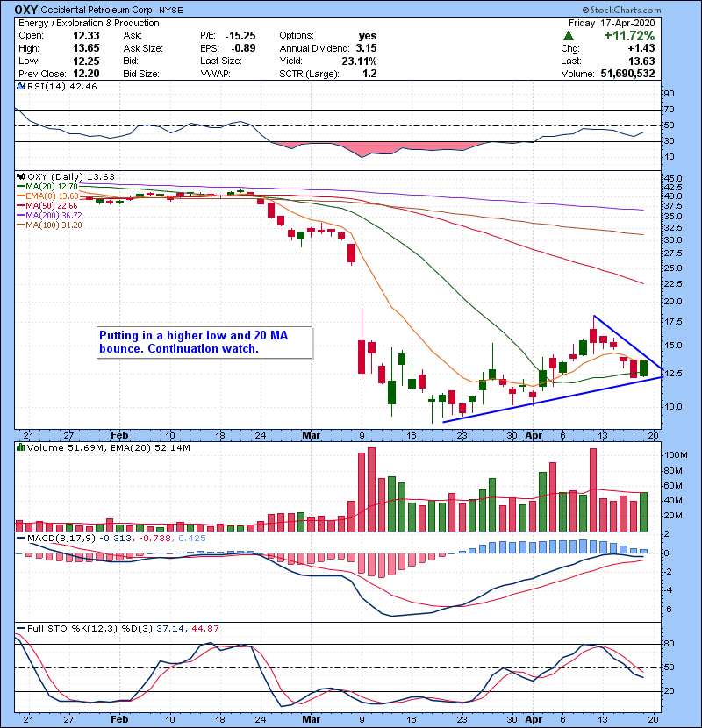Viewport: 702px width, 728px height.
Task: Click the RSI(14) 42.46 panel label
Action: [62, 86]
